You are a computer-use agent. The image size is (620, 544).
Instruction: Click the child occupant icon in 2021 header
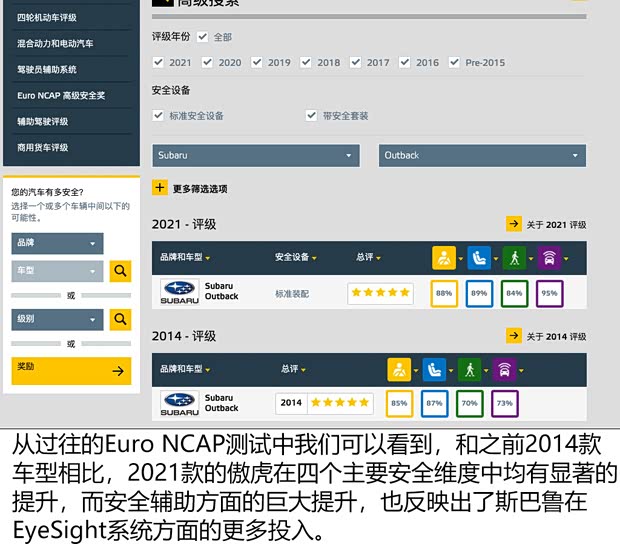point(479,257)
